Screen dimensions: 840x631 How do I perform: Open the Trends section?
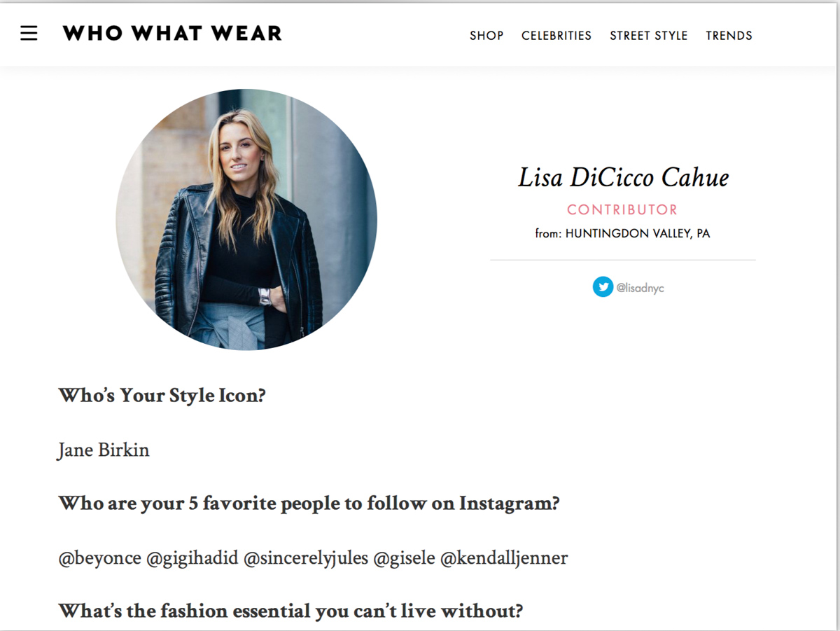coord(729,36)
